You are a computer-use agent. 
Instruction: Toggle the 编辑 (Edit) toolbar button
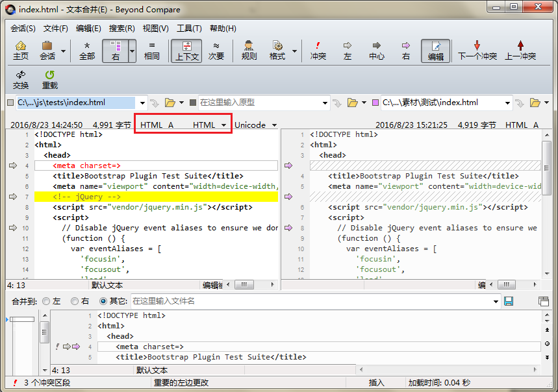(435, 51)
